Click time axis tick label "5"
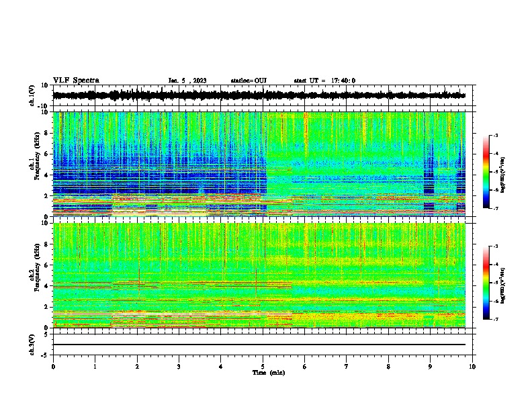The width and height of the screenshot is (532, 411). click(263, 367)
